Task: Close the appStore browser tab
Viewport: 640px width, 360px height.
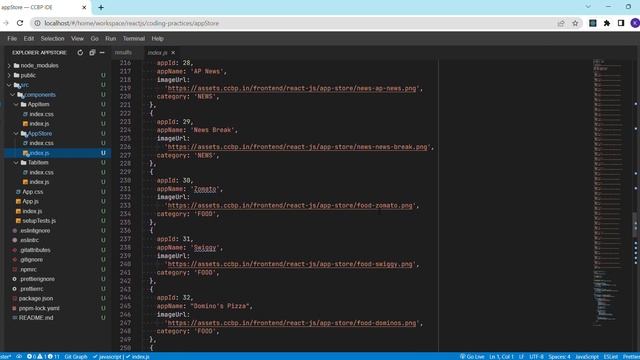Action: point(84,7)
